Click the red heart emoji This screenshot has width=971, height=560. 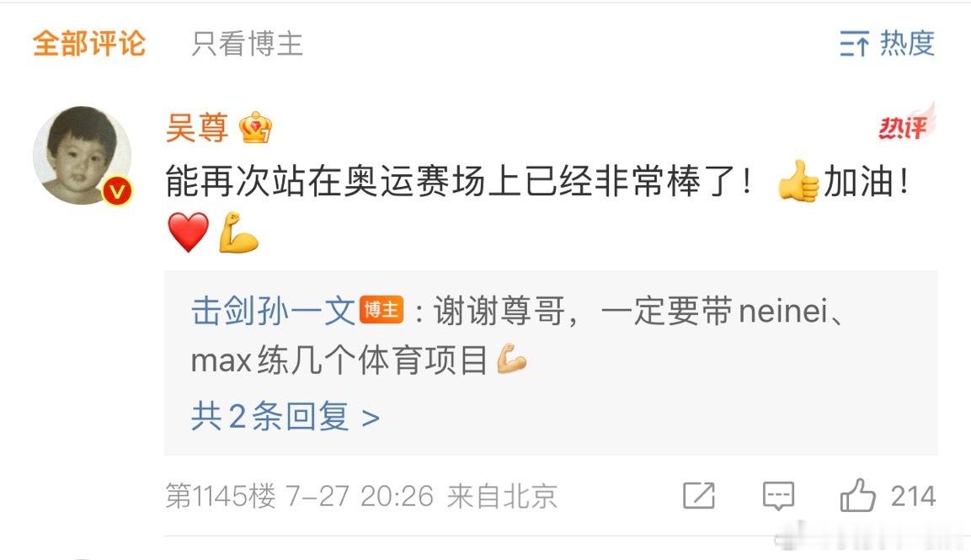pyautogui.click(x=189, y=232)
